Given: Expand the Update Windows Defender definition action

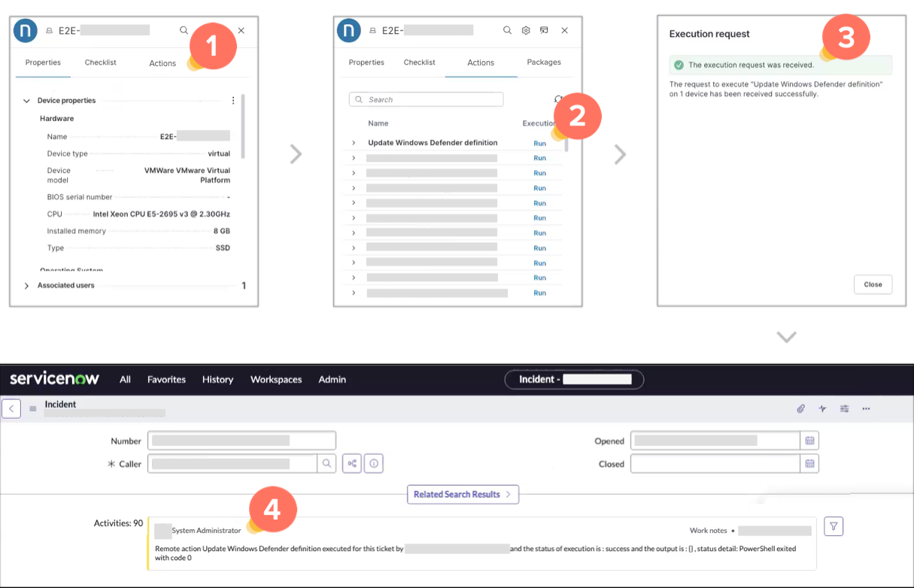Looking at the screenshot, I should (352, 142).
